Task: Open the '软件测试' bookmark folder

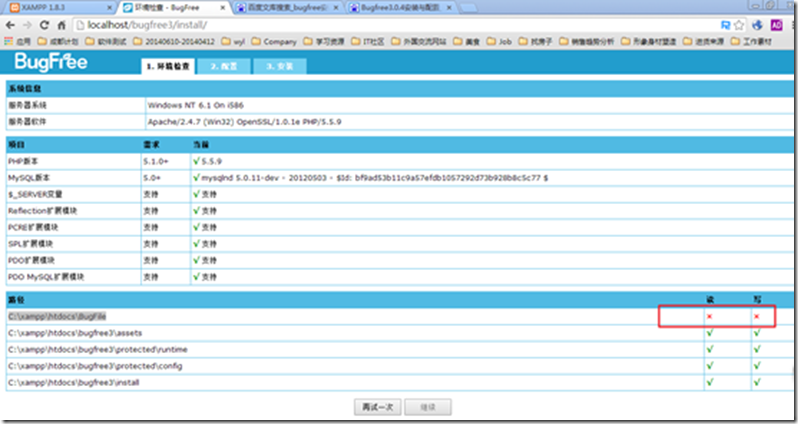Action: point(105,41)
